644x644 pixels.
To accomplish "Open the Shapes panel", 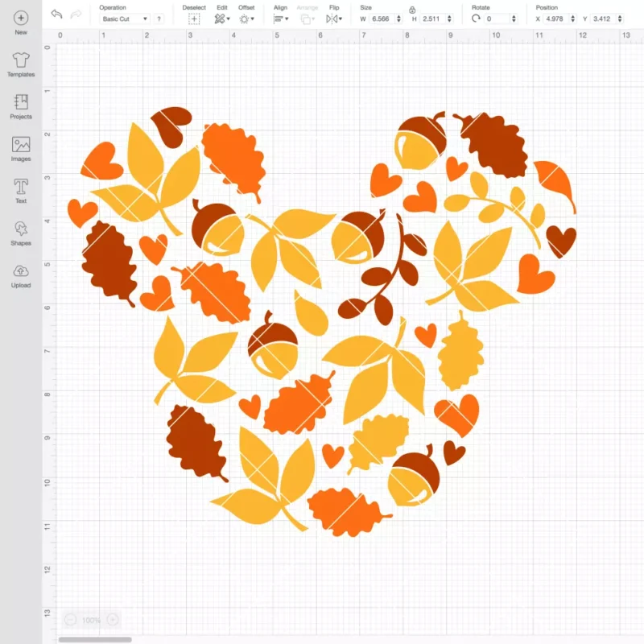I will click(21, 233).
